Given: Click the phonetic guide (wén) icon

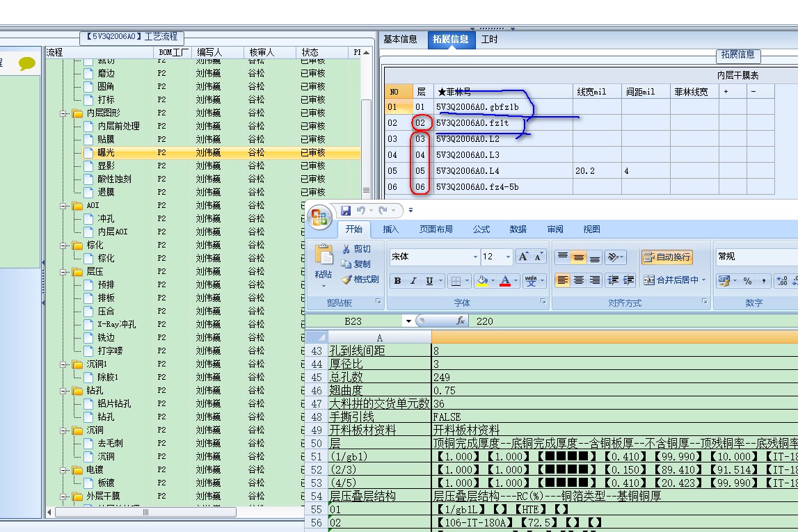Looking at the screenshot, I should pos(531,281).
